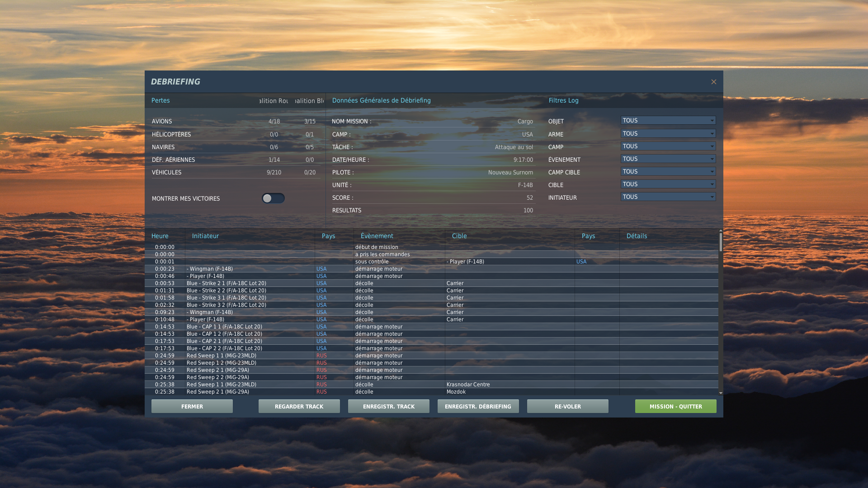Viewport: 868px width, 488px height.
Task: Sort log by Initiateur column header
Action: [205, 236]
